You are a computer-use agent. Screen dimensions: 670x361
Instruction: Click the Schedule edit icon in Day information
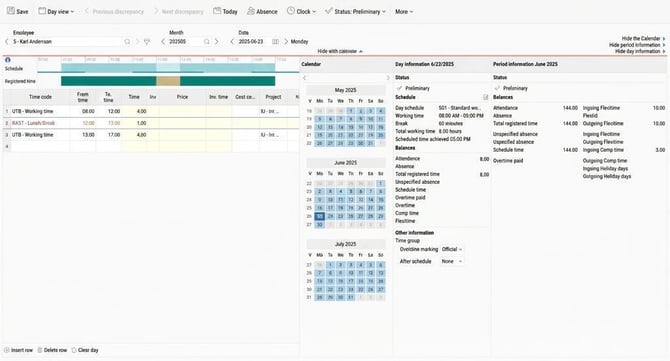click(x=485, y=97)
